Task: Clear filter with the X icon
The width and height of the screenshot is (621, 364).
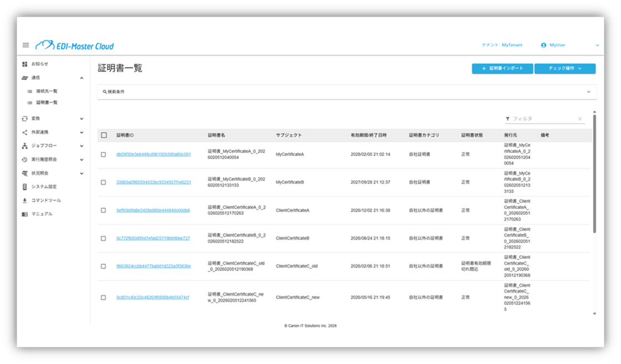Action: tap(580, 119)
